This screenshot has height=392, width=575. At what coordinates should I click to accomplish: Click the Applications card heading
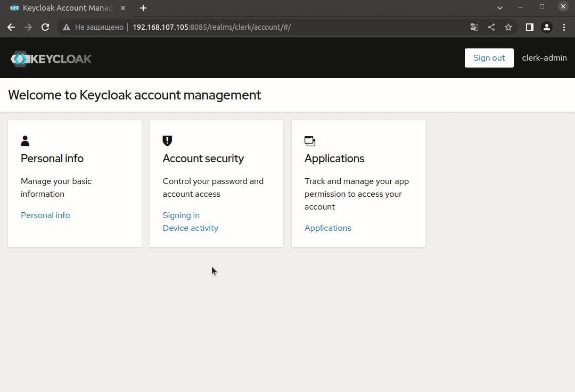click(x=334, y=159)
